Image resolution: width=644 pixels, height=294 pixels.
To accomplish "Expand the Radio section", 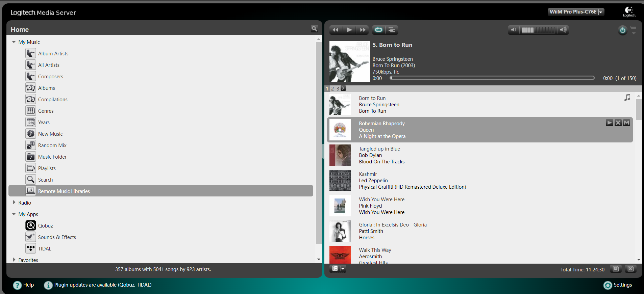I will point(14,203).
